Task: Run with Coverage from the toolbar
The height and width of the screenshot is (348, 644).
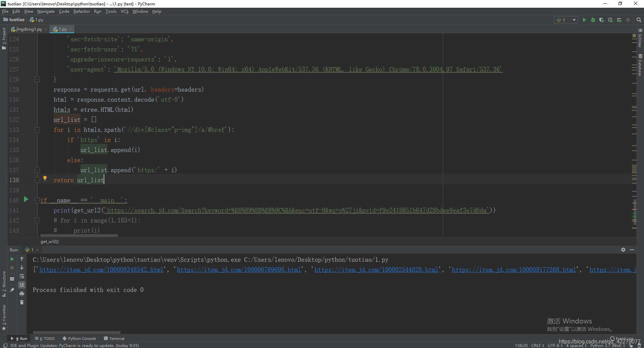Action: point(602,20)
